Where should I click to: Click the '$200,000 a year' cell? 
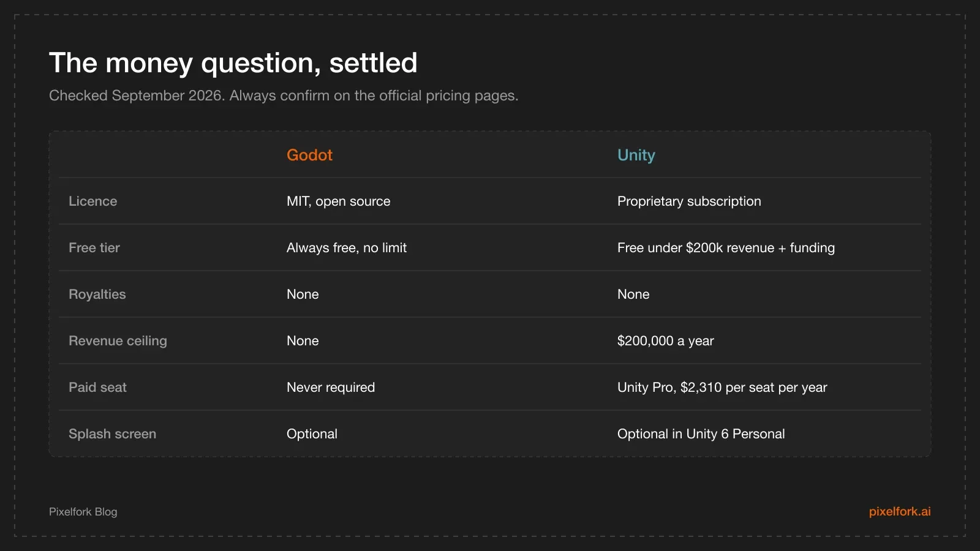[x=666, y=340]
